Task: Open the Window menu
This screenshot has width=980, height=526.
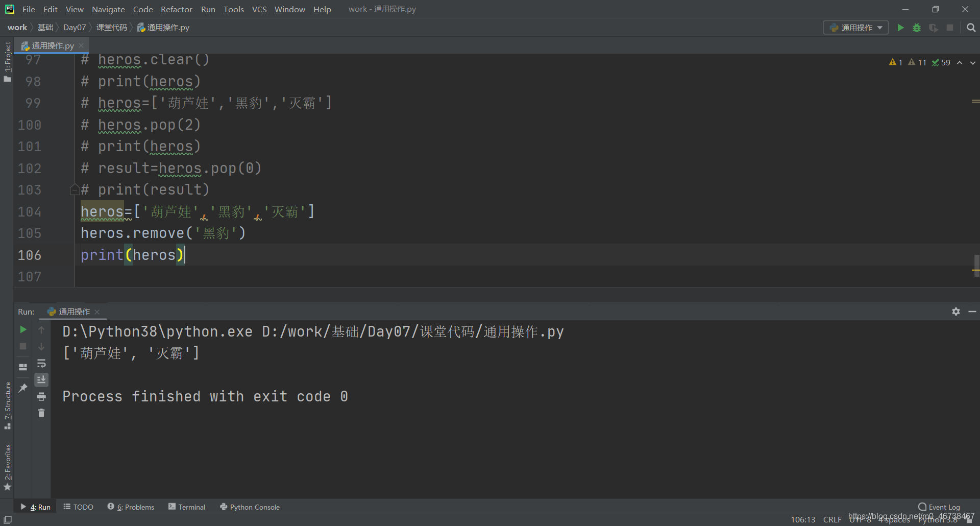Action: 289,9
